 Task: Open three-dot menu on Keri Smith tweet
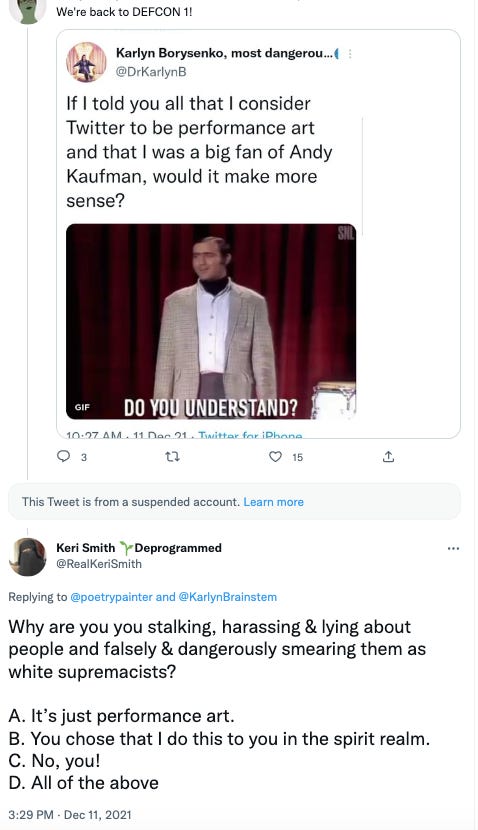click(453, 548)
